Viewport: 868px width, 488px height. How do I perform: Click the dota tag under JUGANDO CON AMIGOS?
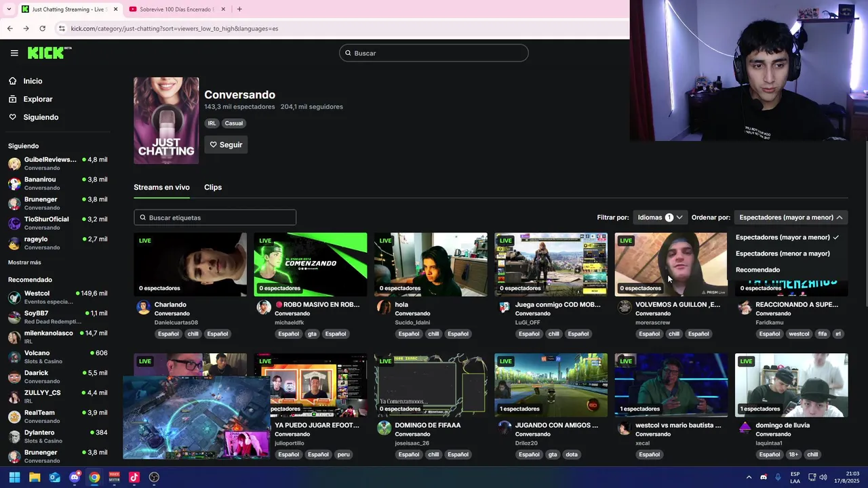coord(572,454)
